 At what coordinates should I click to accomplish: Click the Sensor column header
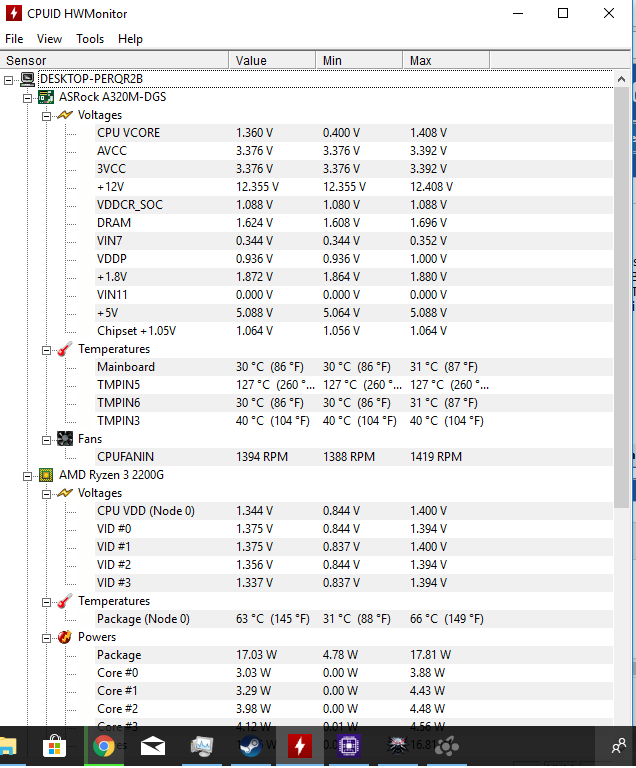tap(114, 60)
